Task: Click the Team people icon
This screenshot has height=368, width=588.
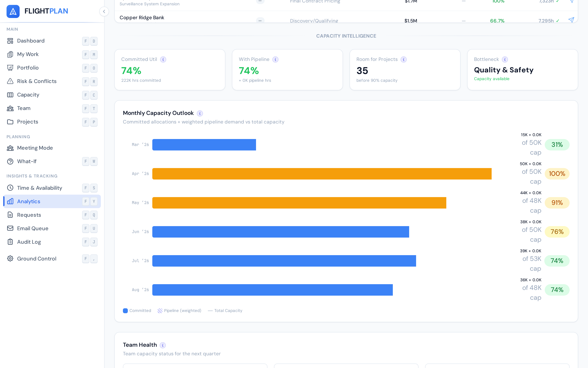Action: tap(10, 108)
